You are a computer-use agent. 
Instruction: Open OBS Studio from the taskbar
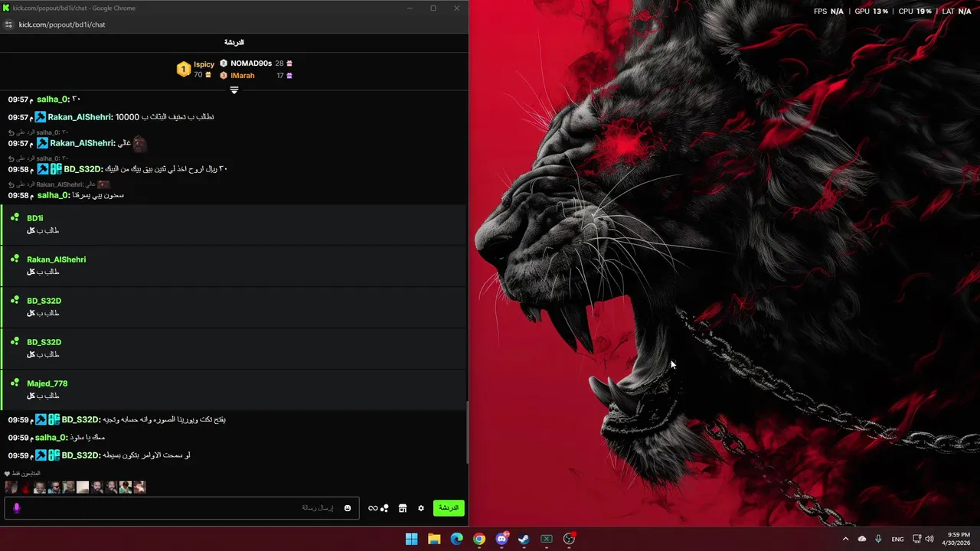click(x=569, y=539)
